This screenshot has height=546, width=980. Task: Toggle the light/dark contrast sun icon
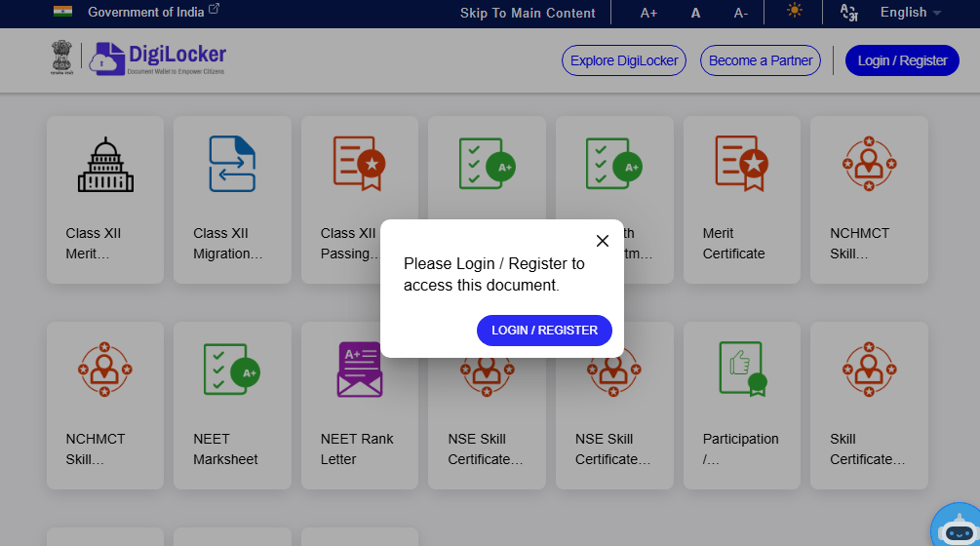pyautogui.click(x=796, y=12)
